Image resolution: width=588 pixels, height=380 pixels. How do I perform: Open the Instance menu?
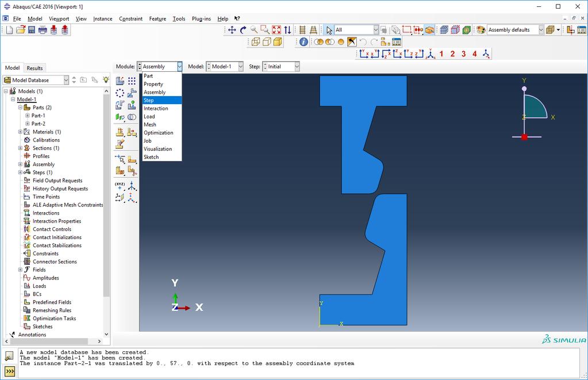[x=103, y=19]
